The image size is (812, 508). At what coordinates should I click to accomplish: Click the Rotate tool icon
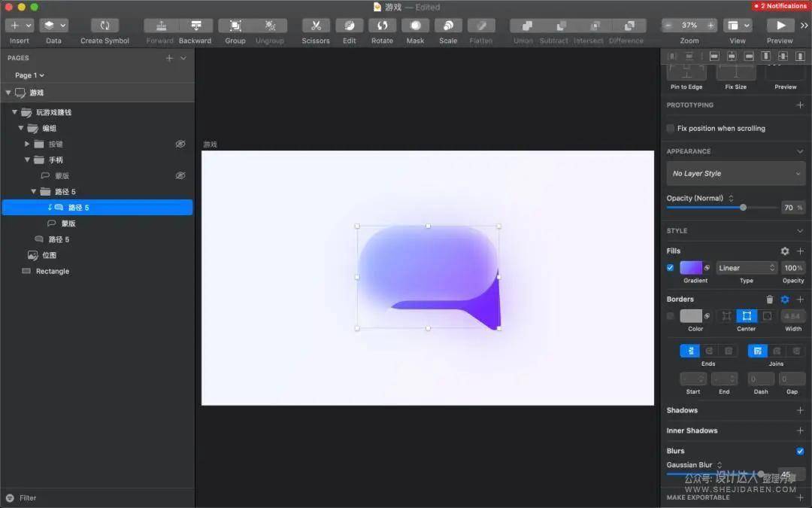click(382, 26)
